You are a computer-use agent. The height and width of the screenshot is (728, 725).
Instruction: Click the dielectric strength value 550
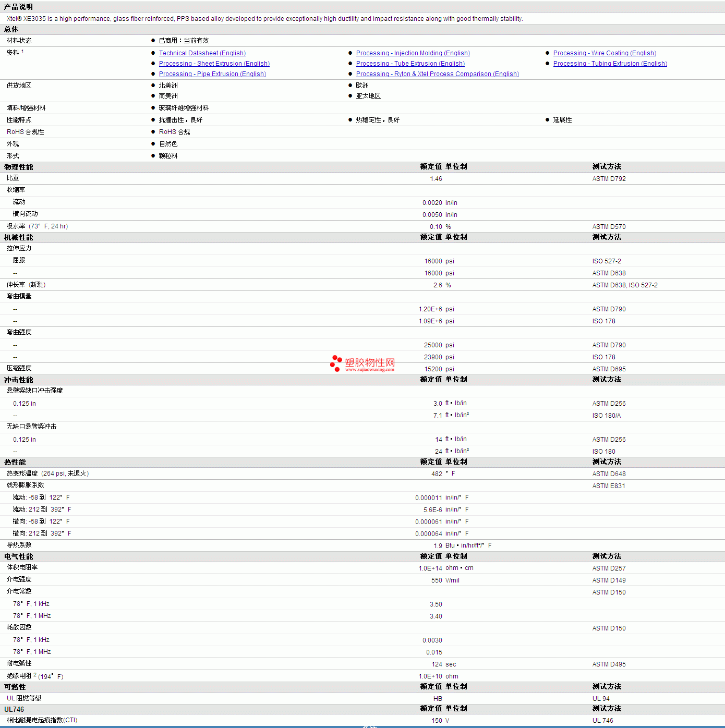437,580
